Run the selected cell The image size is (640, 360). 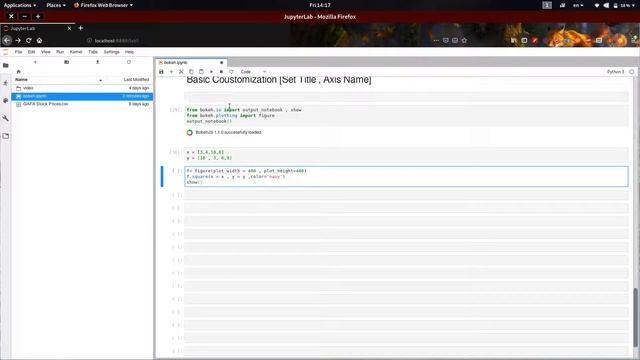point(211,72)
